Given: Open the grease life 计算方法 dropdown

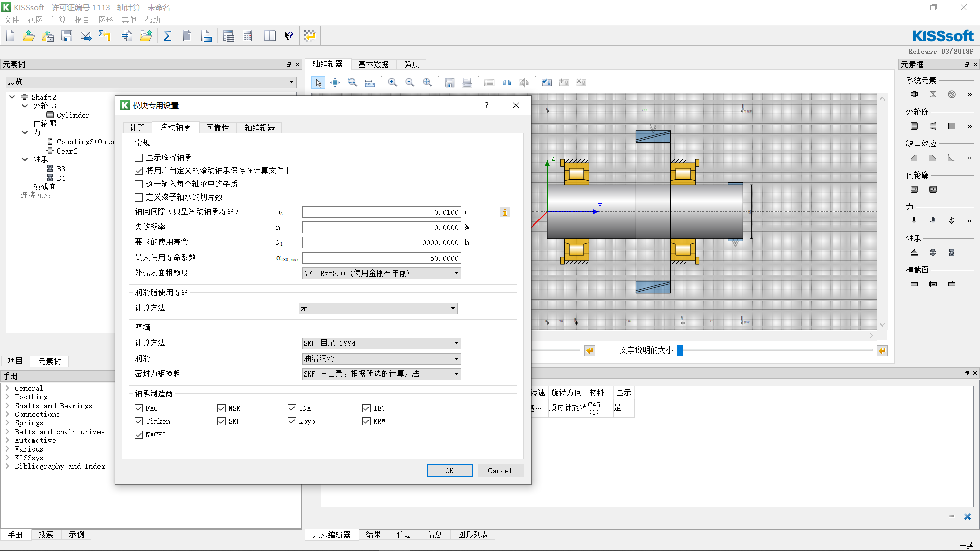Looking at the screenshot, I should 378,308.
